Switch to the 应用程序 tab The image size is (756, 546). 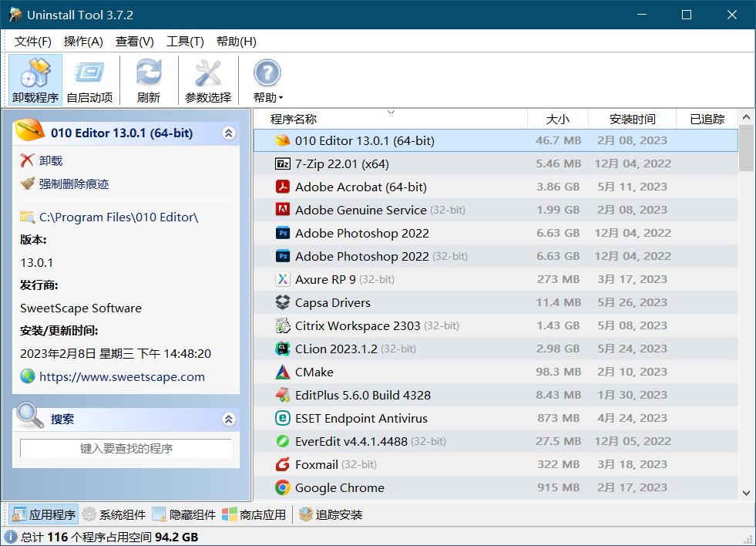click(x=43, y=514)
